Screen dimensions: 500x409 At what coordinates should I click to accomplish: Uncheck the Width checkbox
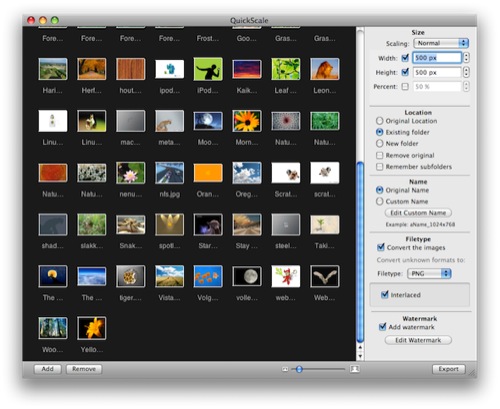(x=405, y=58)
